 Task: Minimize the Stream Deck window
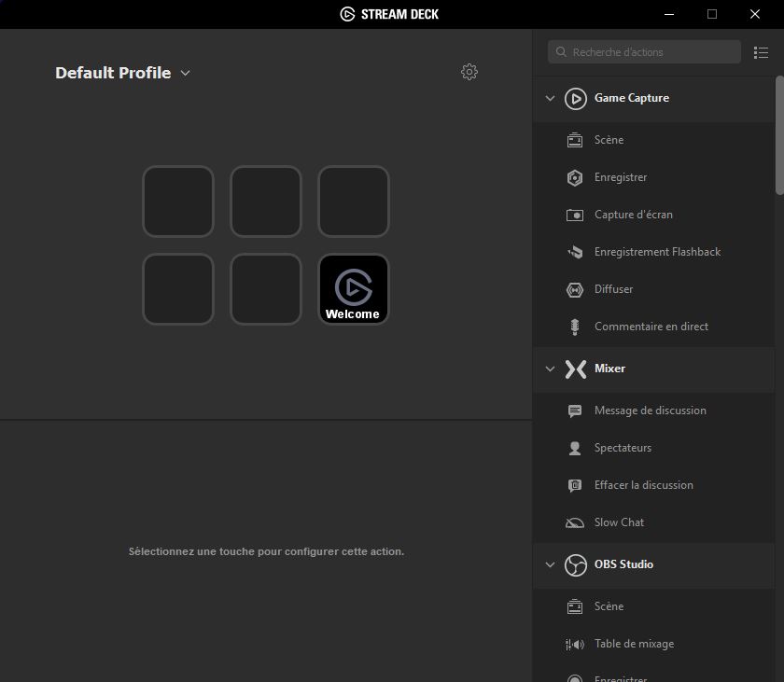coord(669,14)
